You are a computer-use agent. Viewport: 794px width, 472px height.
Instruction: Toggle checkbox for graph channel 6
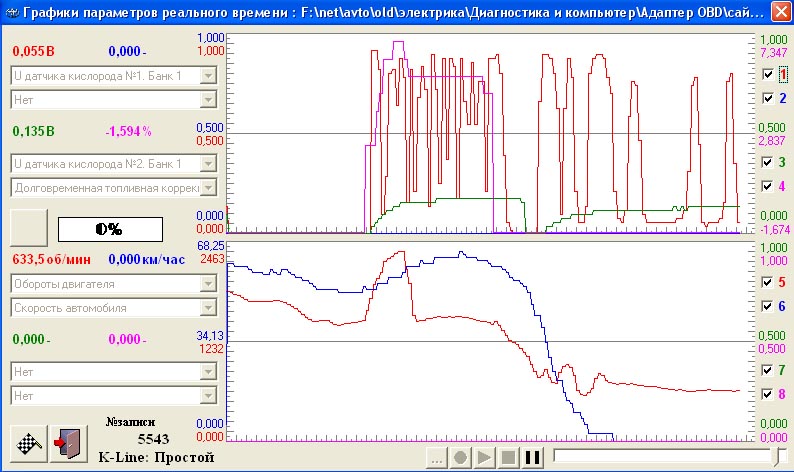point(767,307)
